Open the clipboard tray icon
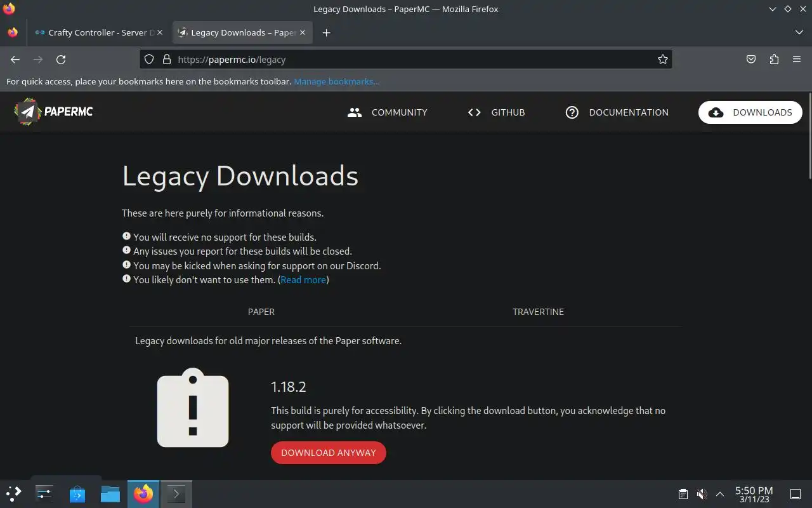Viewport: 812px width, 508px height. click(x=683, y=493)
